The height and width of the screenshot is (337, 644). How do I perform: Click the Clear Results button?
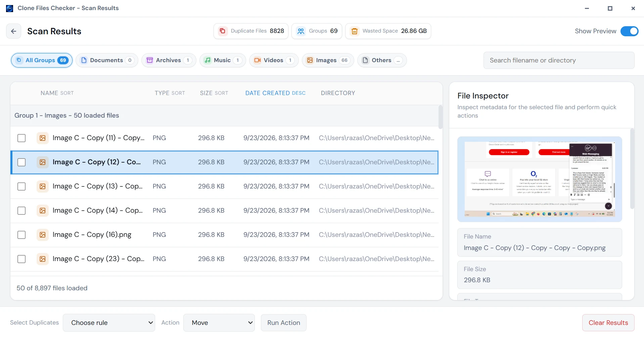pos(608,323)
